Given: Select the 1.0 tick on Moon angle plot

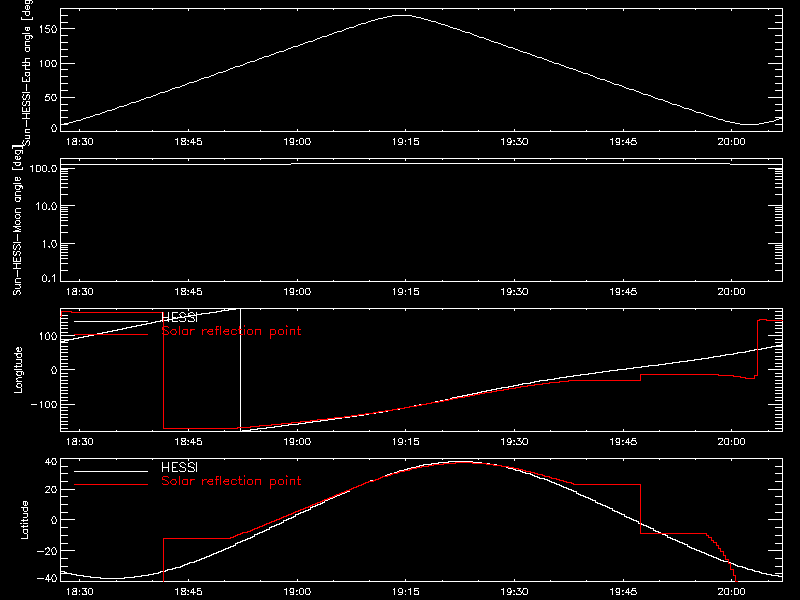Looking at the screenshot, I should click(49, 244).
